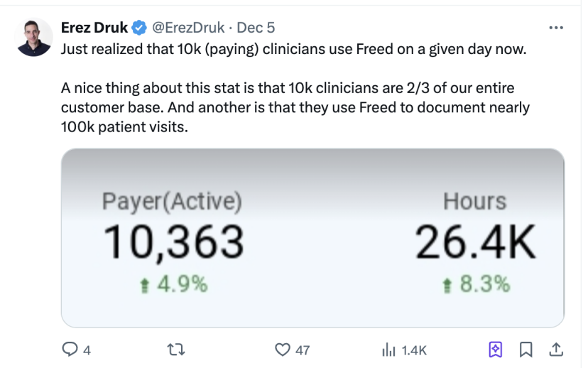Click the Erez Druk display name
The width and height of the screenshot is (588, 368).
(94, 28)
